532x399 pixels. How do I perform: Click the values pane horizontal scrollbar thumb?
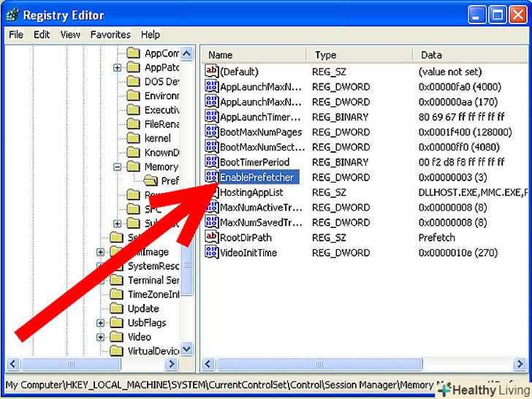click(x=319, y=364)
